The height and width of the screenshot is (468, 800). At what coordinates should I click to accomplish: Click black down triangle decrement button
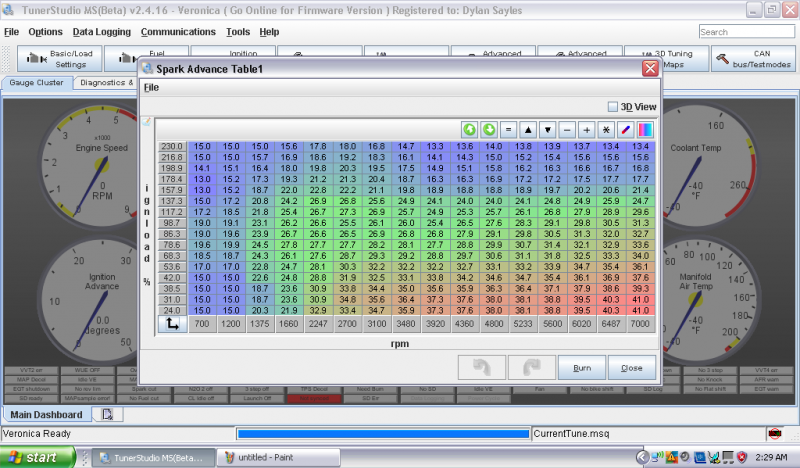547,129
